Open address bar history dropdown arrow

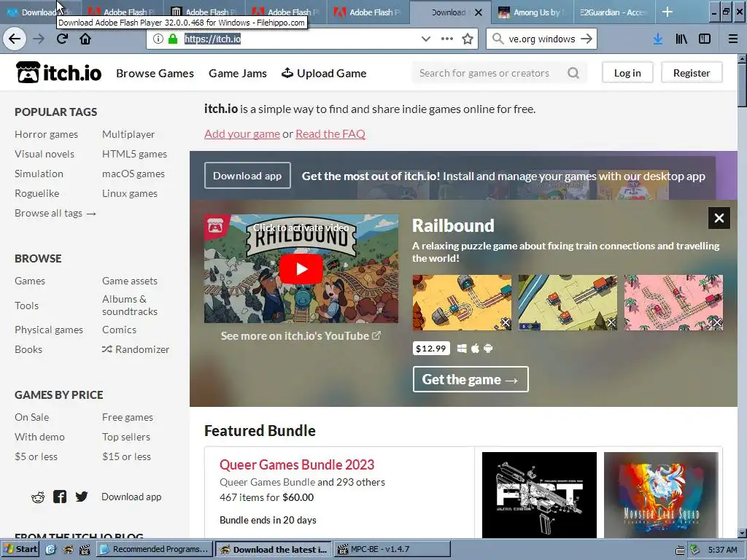point(426,39)
